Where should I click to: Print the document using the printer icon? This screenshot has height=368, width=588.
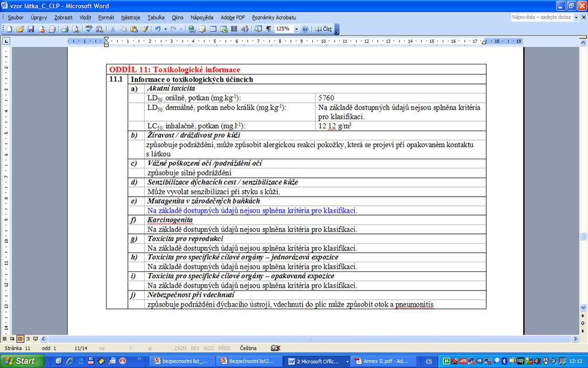[65, 29]
